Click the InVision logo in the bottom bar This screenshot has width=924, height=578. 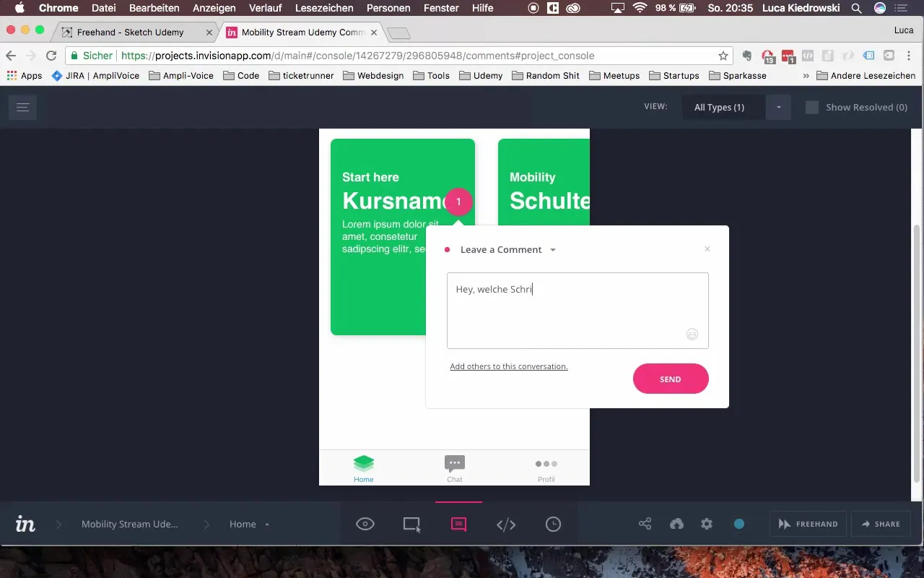pos(26,524)
